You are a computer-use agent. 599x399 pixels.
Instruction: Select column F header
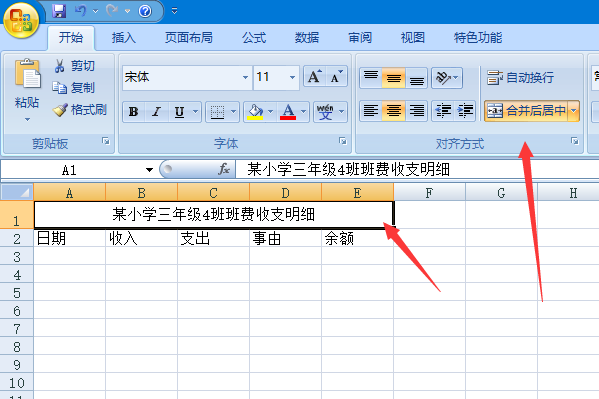[429, 192]
